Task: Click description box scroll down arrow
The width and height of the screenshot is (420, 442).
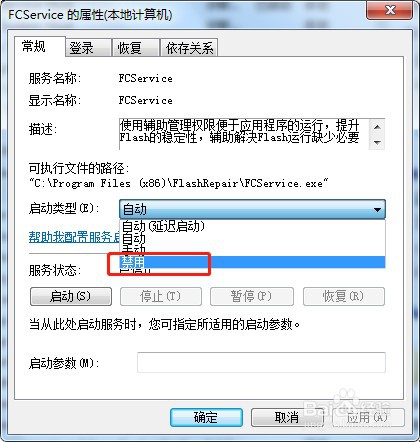Action: (377, 143)
